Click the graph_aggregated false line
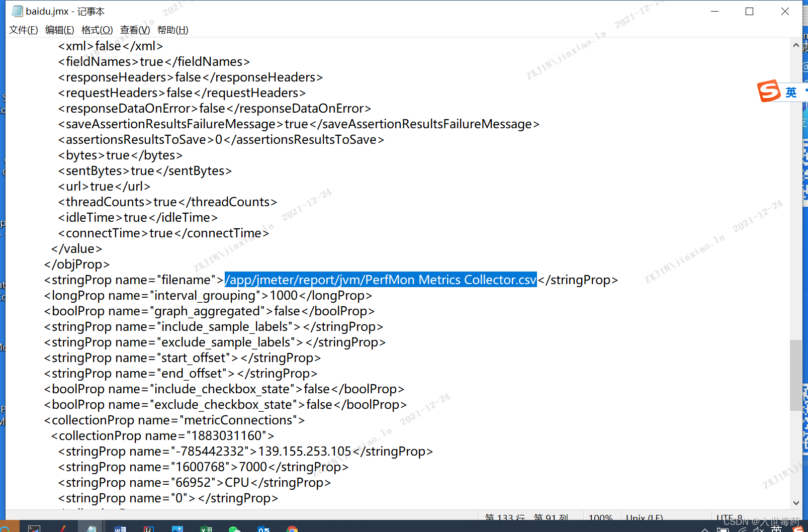This screenshot has width=808, height=532. point(209,311)
